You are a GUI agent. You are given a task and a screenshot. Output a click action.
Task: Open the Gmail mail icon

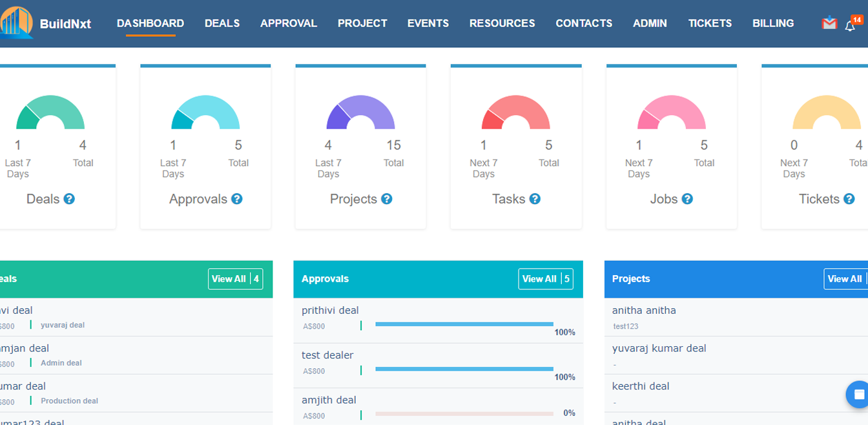(x=829, y=23)
